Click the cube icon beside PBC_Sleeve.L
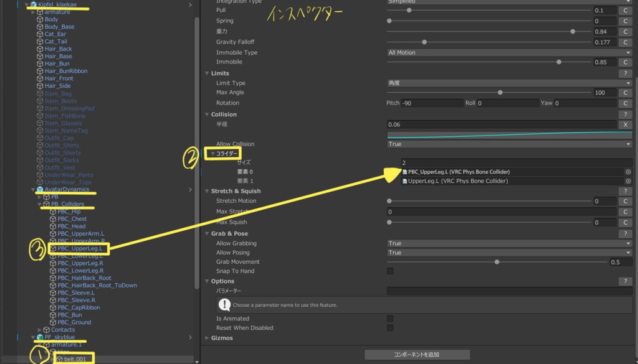638x364 pixels. [53, 293]
